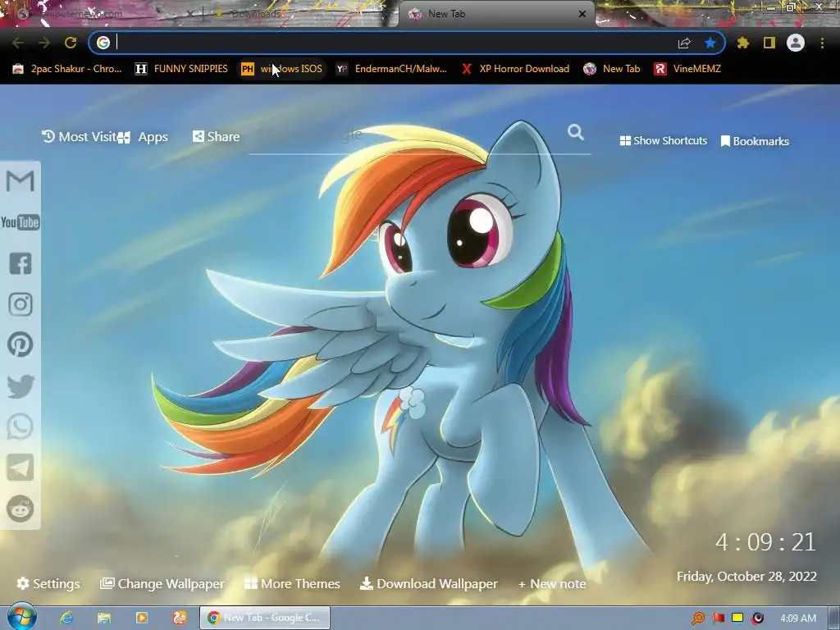Open the XP Horror Download bookmark
840x630 pixels.
tap(516, 69)
